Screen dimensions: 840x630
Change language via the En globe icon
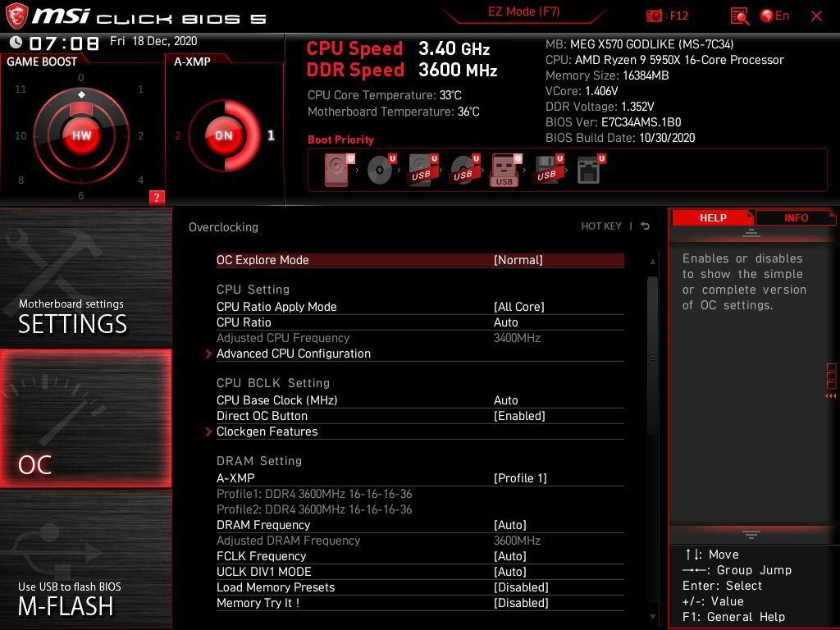click(774, 16)
